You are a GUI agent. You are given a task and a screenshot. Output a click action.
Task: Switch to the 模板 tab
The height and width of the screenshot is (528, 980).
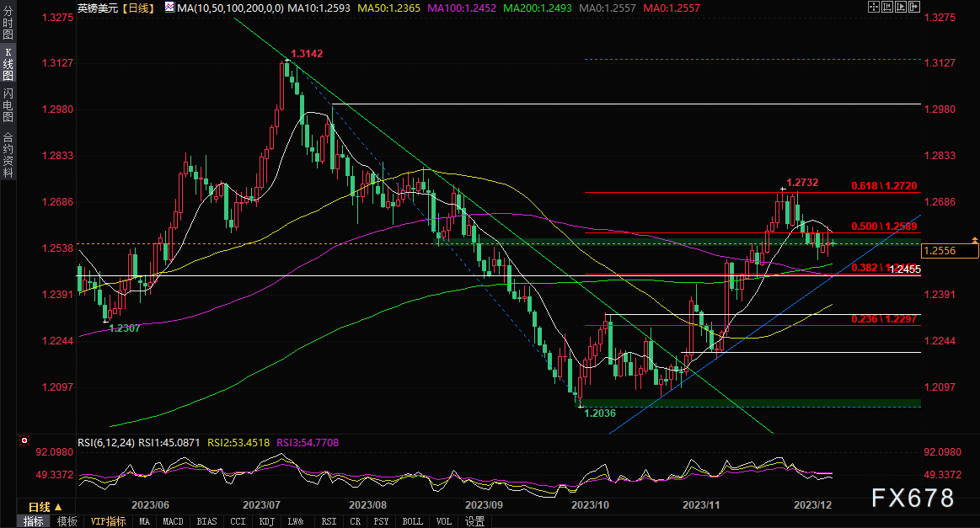click(67, 521)
